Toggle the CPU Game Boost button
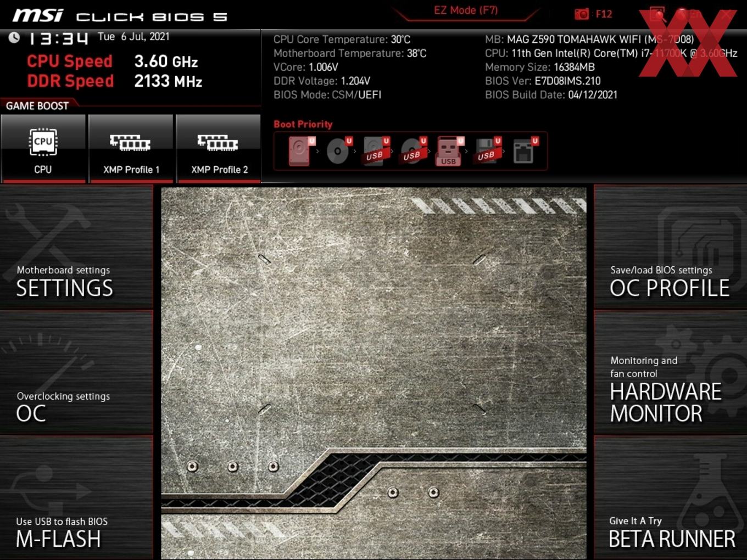The height and width of the screenshot is (560, 747). click(43, 148)
